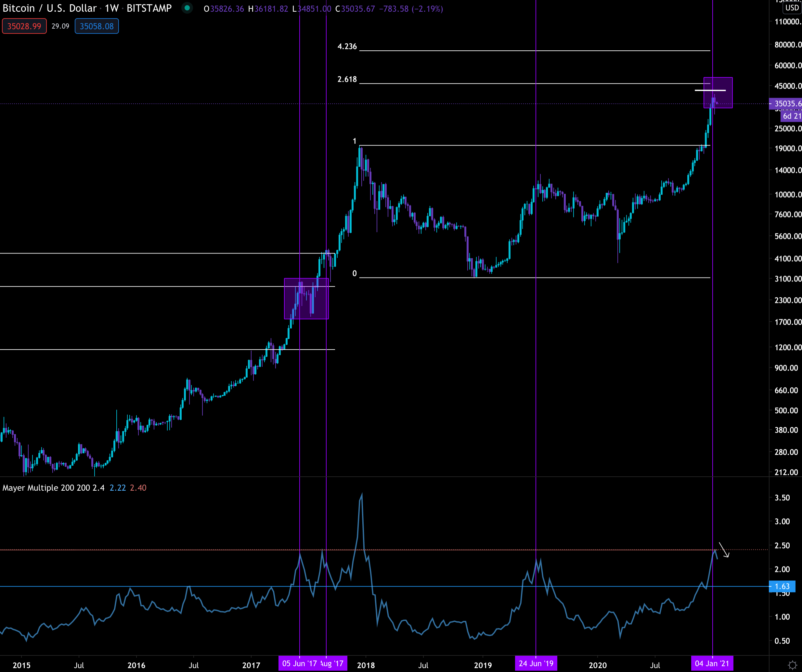Click the 2.618 Fibonacci extension label

click(x=347, y=79)
